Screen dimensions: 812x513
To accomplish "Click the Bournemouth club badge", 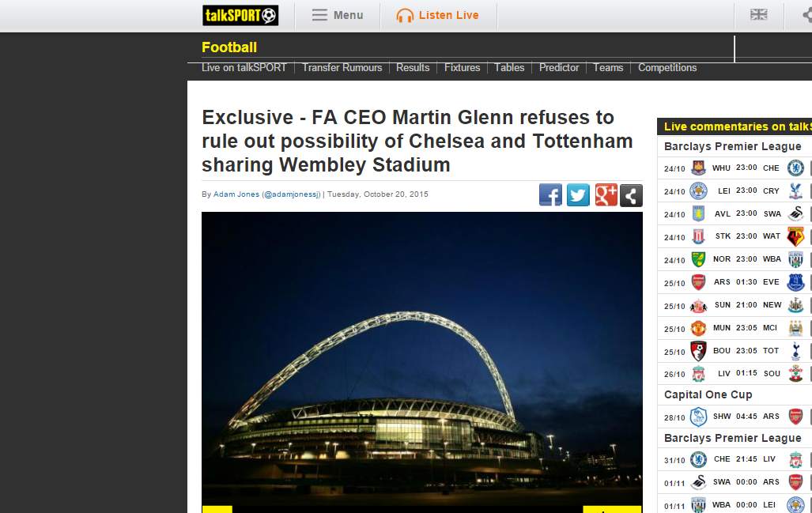I will (x=699, y=351).
